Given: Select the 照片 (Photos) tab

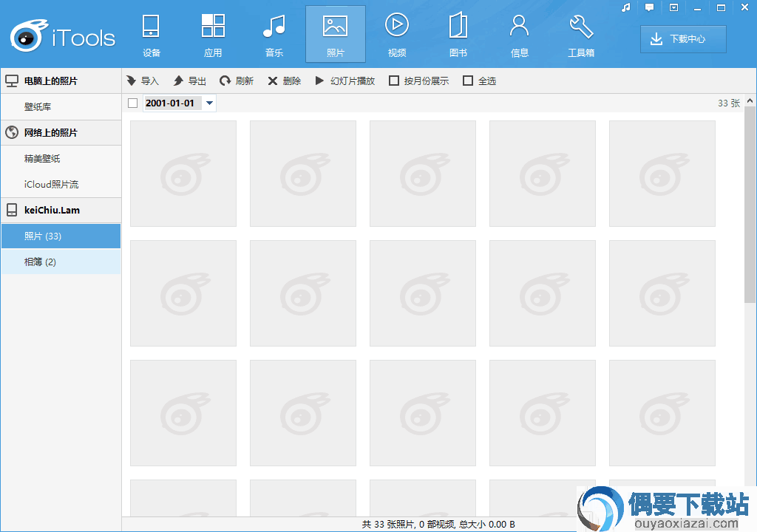Looking at the screenshot, I should pyautogui.click(x=336, y=35).
